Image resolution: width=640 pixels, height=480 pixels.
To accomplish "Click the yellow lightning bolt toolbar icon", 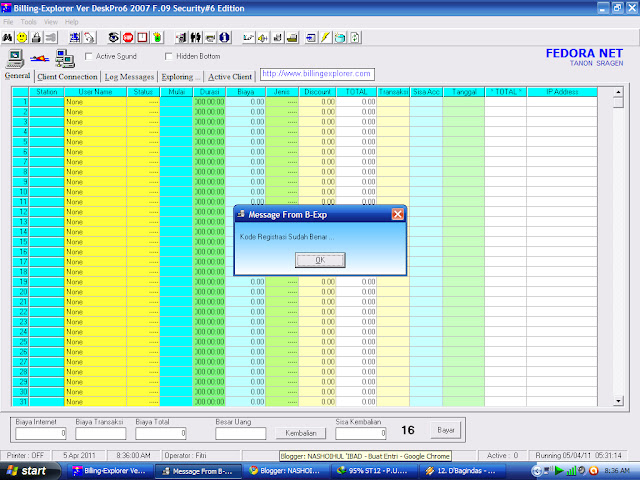I will pyautogui.click(x=325, y=38).
